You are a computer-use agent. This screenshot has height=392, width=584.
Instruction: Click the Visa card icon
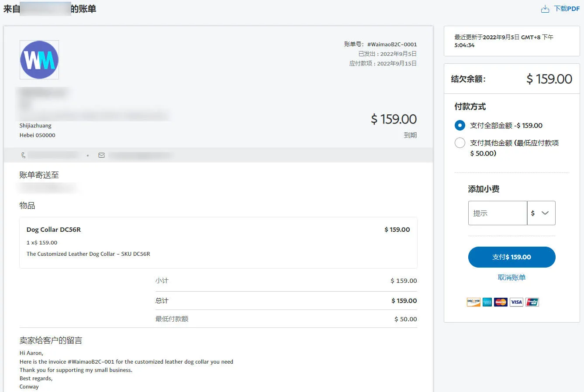pos(516,302)
